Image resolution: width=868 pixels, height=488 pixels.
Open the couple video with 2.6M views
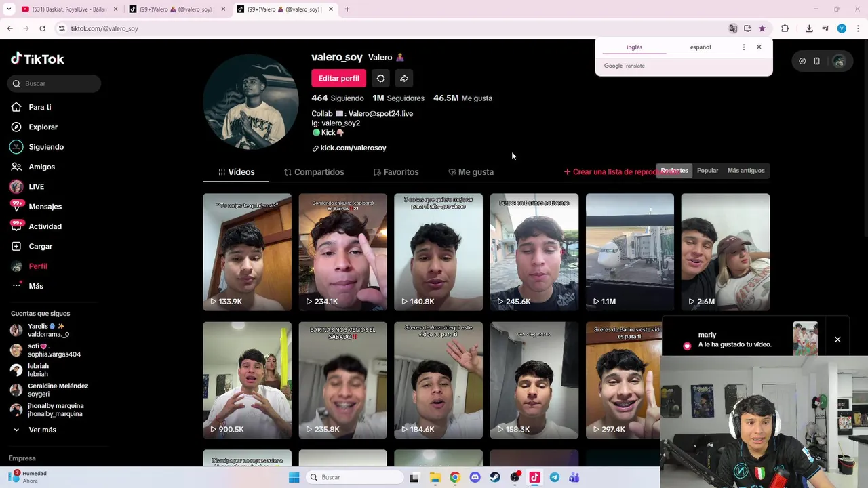(726, 252)
